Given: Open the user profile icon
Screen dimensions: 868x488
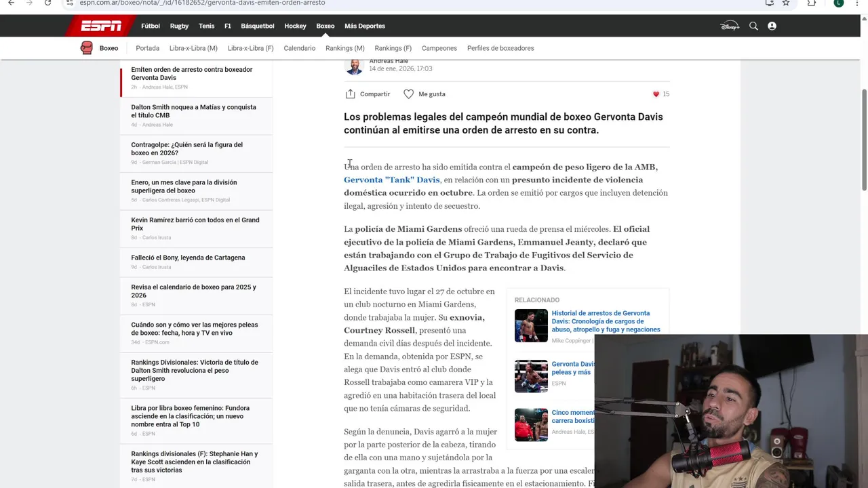Looking at the screenshot, I should 772,26.
